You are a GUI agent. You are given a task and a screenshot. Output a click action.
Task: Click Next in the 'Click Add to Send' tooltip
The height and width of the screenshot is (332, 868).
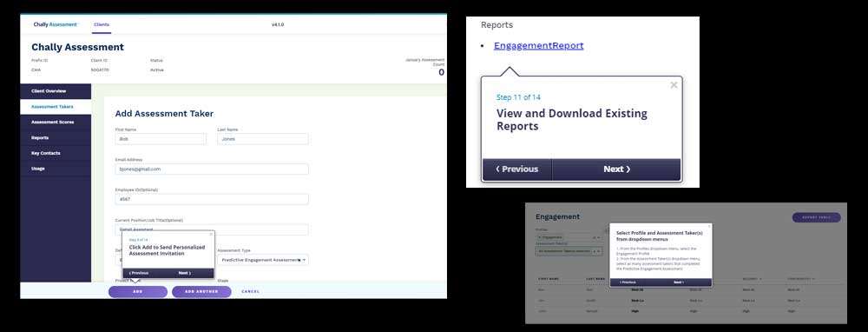tap(184, 273)
